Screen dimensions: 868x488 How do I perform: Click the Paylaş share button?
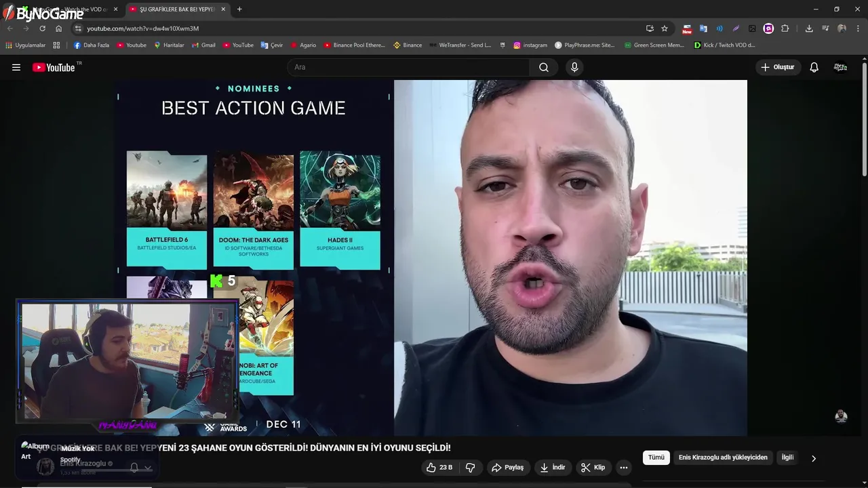(x=508, y=468)
